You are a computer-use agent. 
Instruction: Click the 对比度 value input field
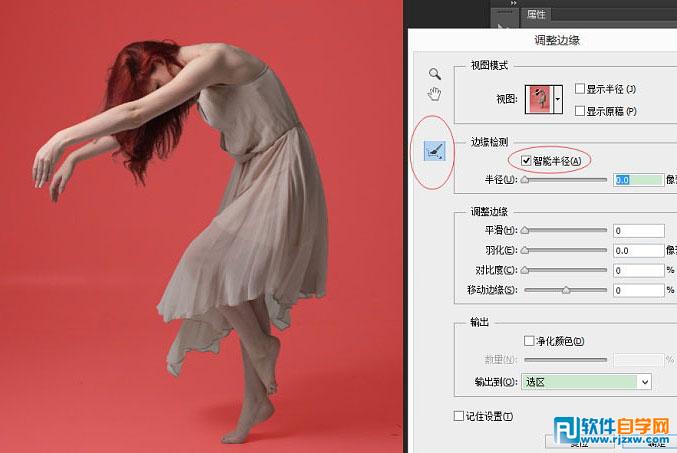(x=639, y=270)
